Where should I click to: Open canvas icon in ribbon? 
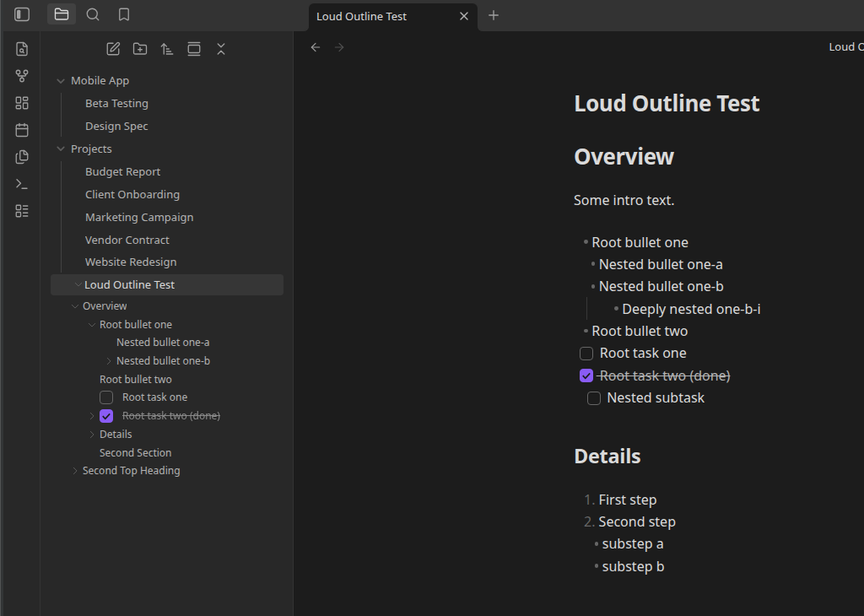point(22,103)
